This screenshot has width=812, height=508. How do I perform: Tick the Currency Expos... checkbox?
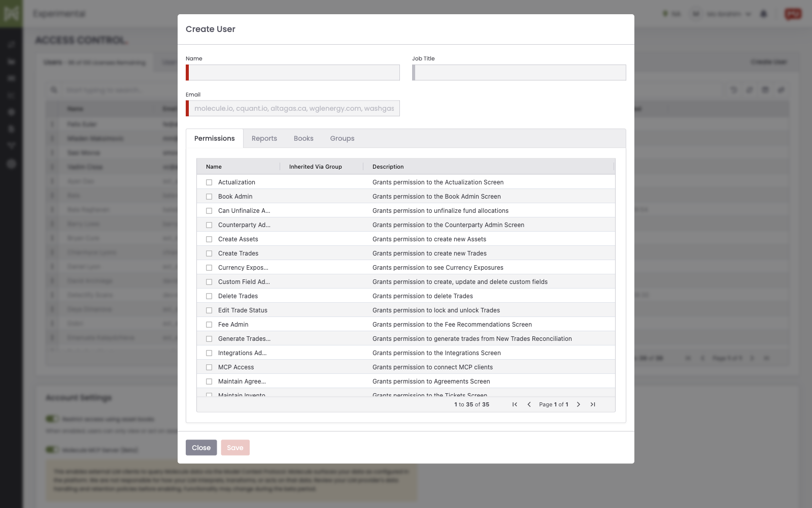pos(209,268)
